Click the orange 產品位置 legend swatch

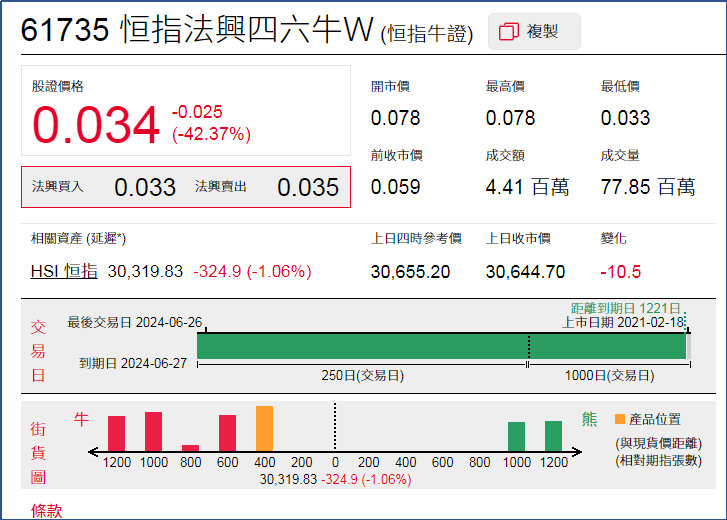click(620, 419)
